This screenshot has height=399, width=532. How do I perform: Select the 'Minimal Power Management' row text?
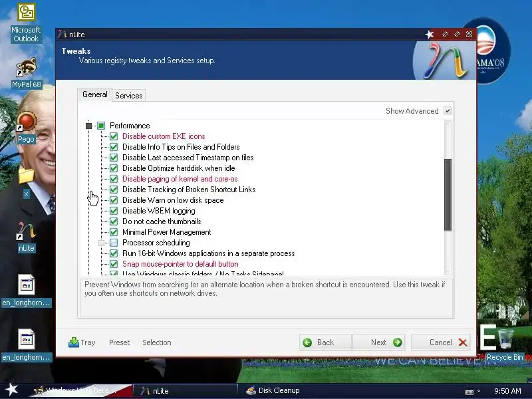pos(167,232)
